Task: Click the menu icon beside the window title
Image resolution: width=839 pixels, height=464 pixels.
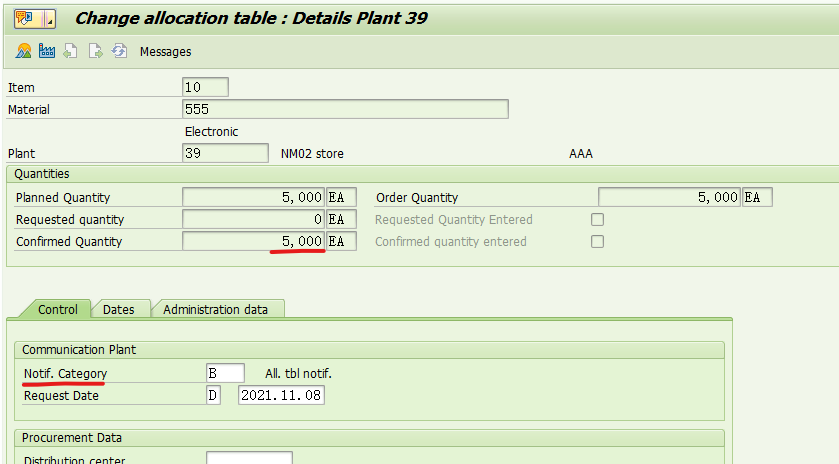Action: pos(34,19)
